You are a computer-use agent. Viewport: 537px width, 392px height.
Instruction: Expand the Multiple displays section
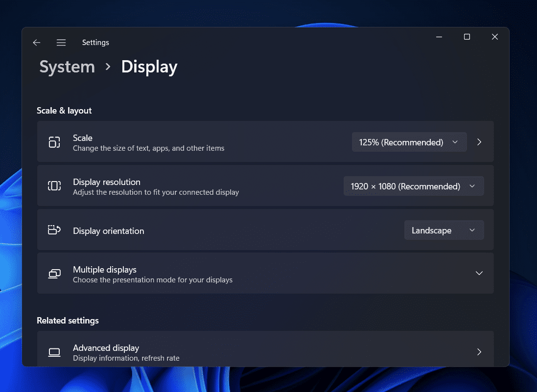479,274
